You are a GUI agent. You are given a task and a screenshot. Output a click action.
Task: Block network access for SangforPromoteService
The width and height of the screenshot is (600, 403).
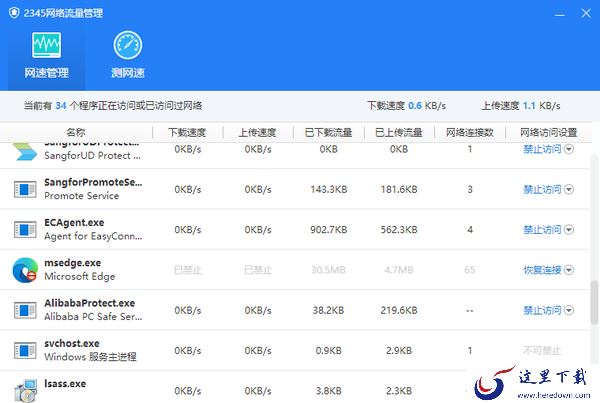542,189
